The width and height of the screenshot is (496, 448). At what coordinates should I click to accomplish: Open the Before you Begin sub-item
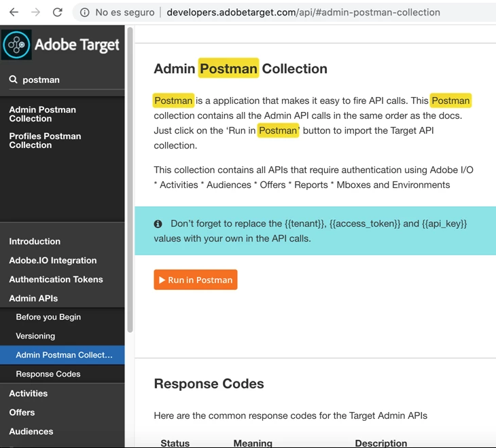pos(48,317)
